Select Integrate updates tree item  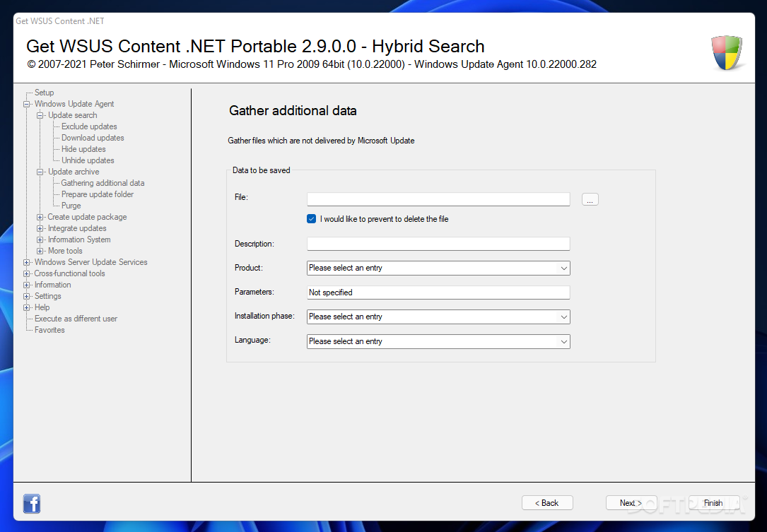click(x=77, y=228)
